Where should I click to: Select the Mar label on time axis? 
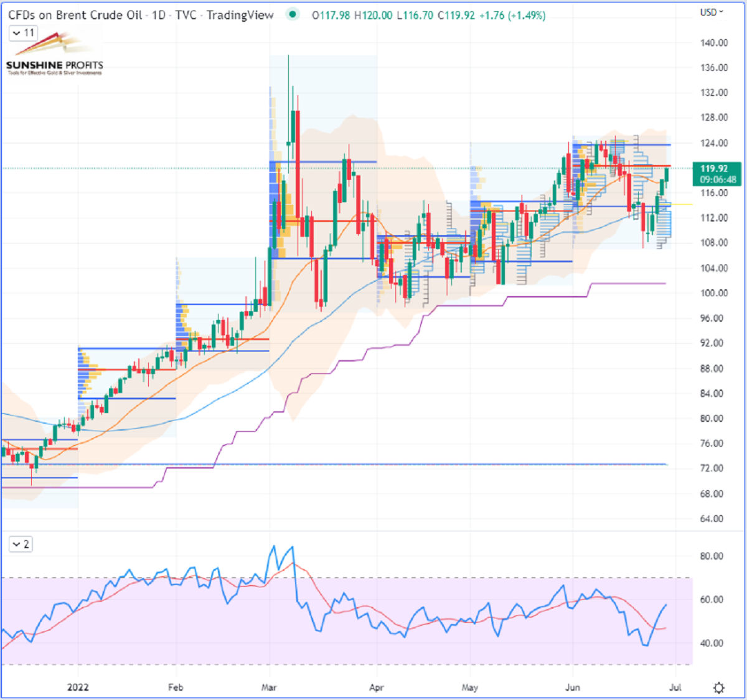point(270,688)
